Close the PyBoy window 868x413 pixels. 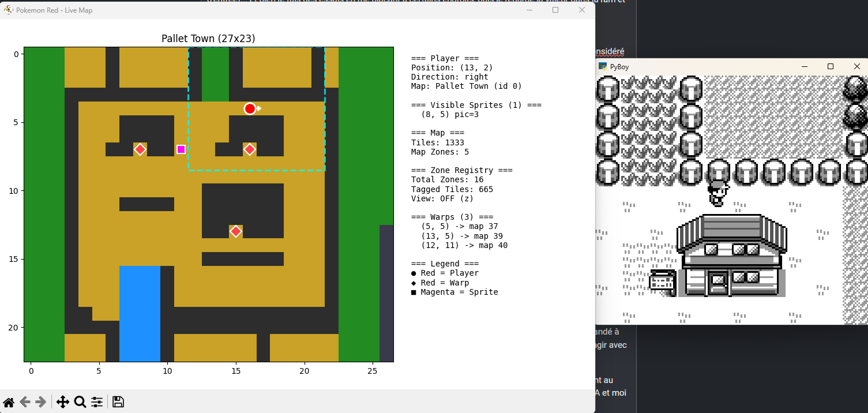pos(857,66)
